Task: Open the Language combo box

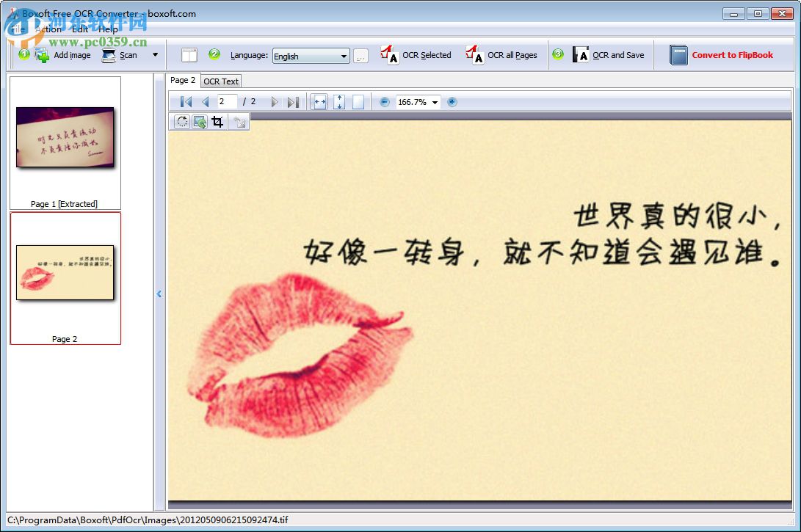Action: coord(344,55)
